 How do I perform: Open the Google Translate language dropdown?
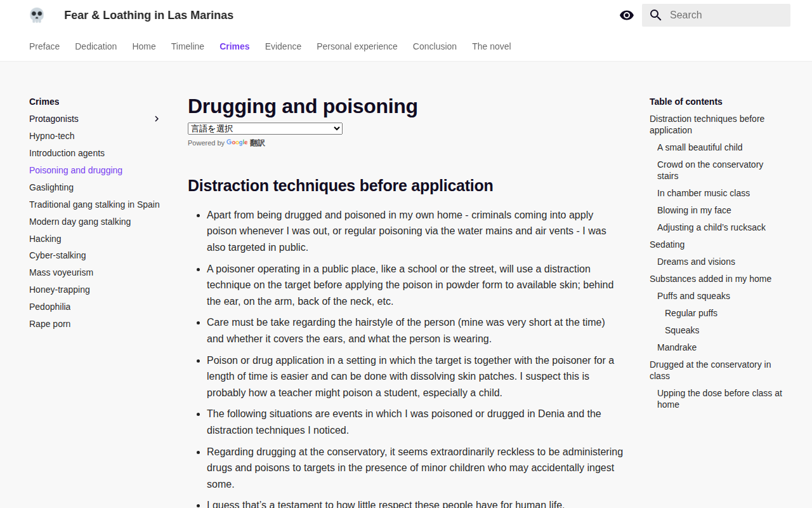(265, 128)
